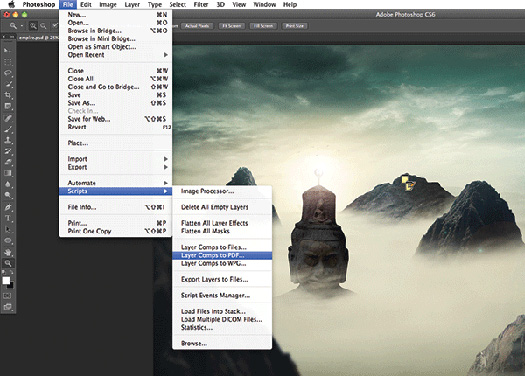Select the Eyedropper tool below Crop
The image size is (525, 376).
tap(7, 106)
